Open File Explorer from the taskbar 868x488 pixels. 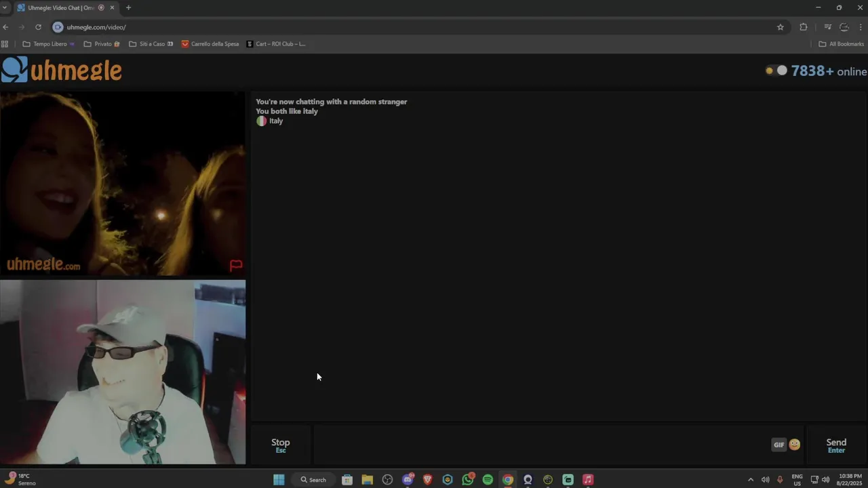367,480
